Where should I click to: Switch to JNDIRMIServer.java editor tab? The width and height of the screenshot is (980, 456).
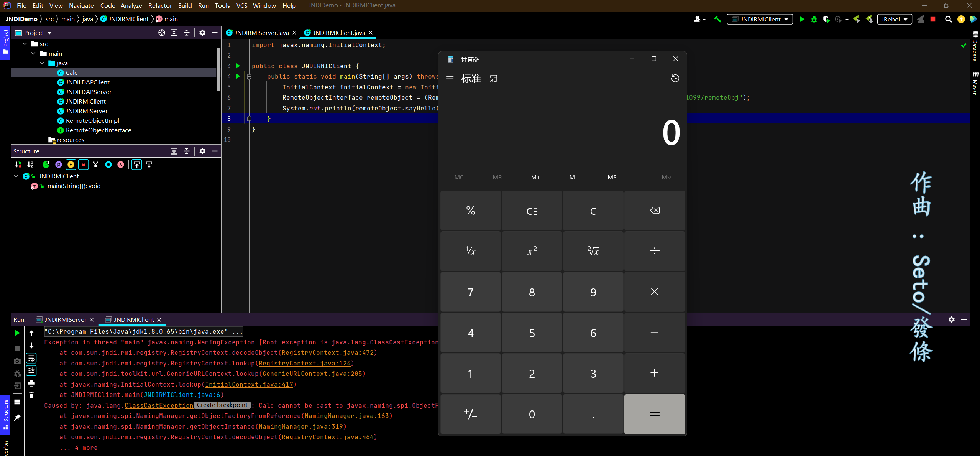coord(261,33)
